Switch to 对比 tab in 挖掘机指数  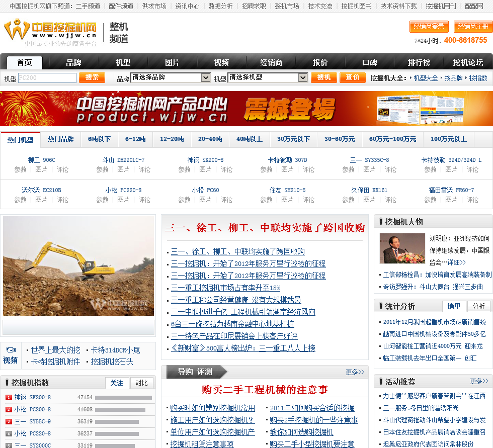141,383
